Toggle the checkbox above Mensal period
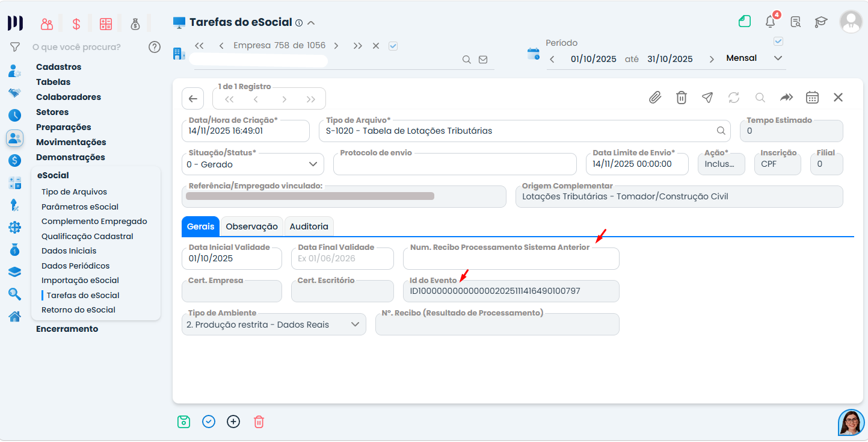868x442 pixels. coord(778,42)
